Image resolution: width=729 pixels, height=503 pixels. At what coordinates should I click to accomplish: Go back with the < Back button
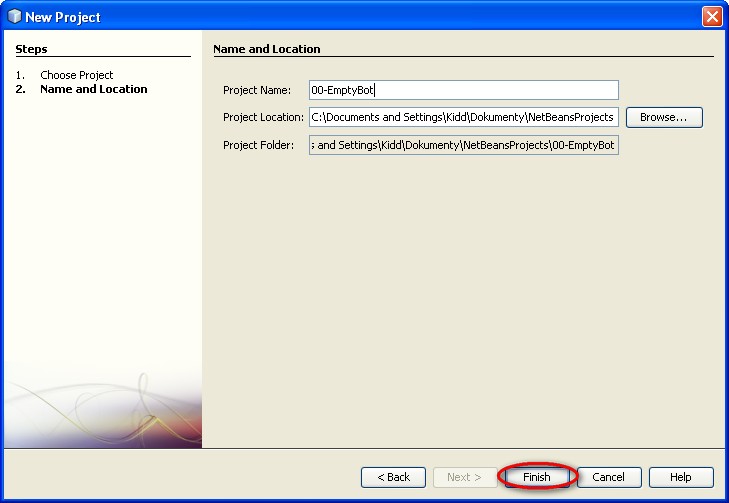393,477
